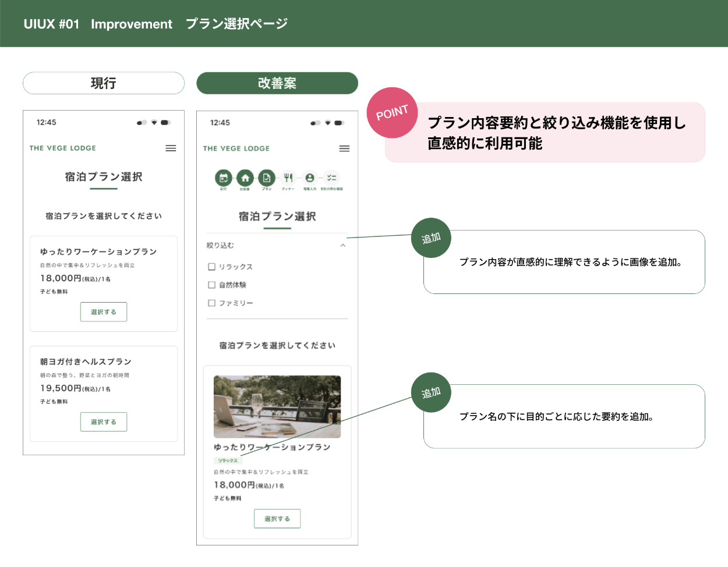Click the calendar date step icon
This screenshot has width=728, height=567.
(223, 178)
